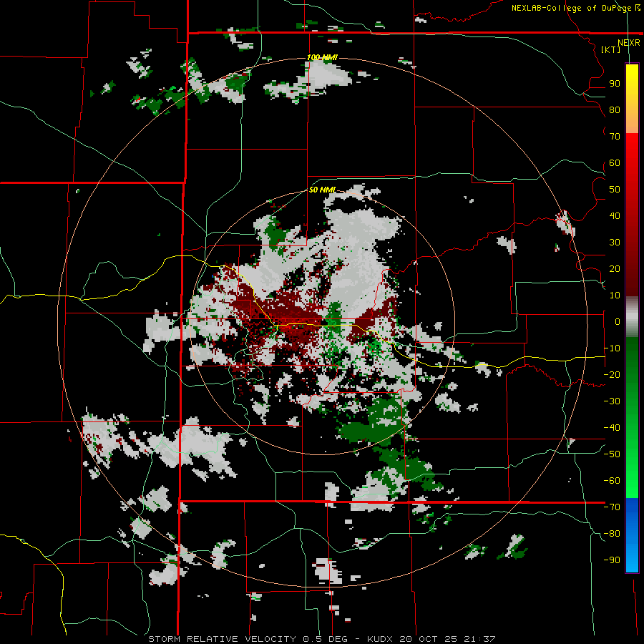Click the bright red color bar segment
This screenshot has height=644, width=644.
coord(632,153)
